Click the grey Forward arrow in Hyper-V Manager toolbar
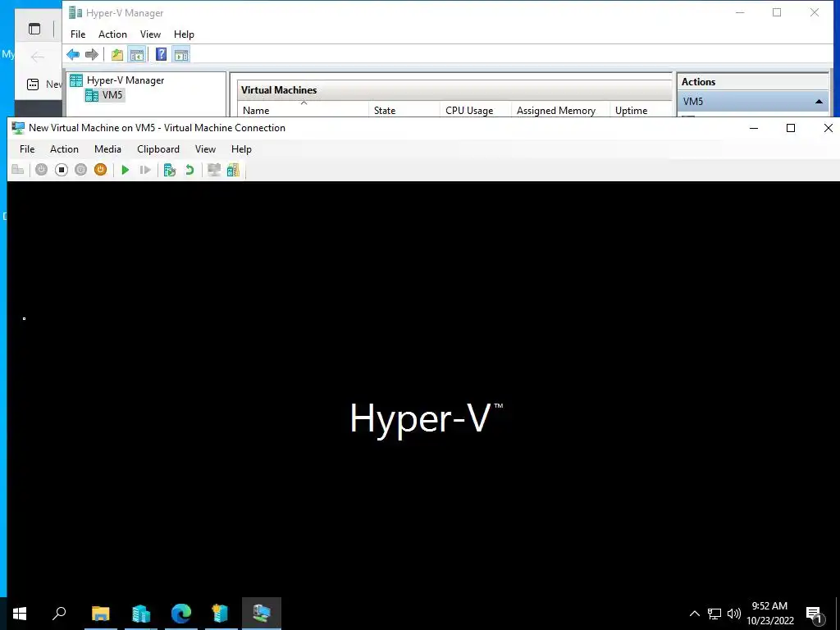 92,55
